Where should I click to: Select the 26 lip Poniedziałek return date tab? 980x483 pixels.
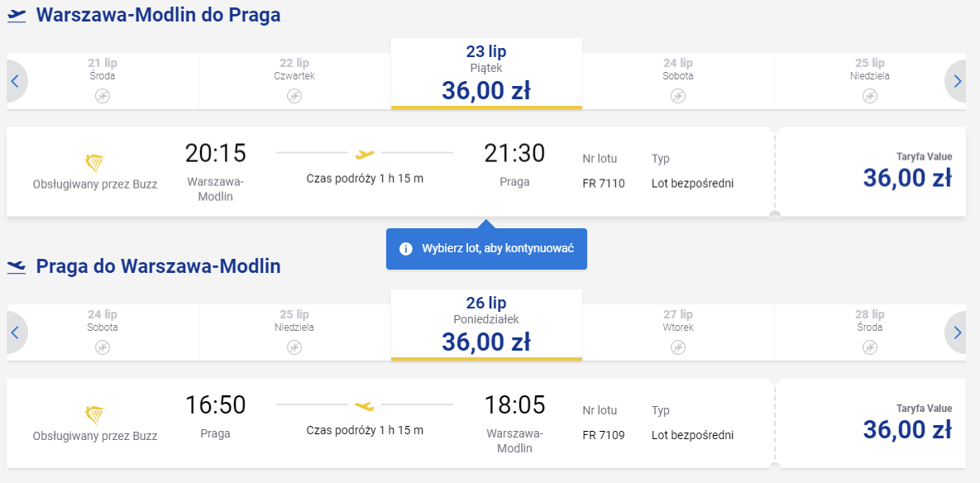coord(486,325)
